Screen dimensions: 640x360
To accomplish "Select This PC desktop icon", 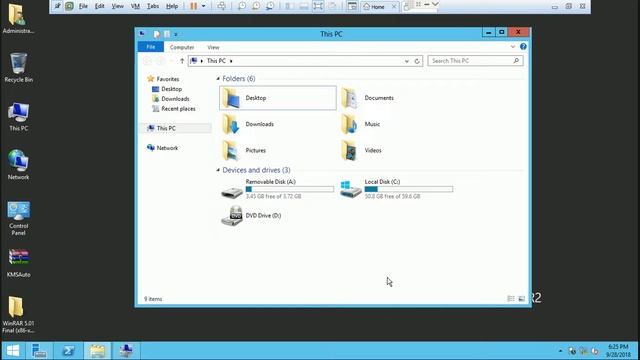I will point(18,117).
